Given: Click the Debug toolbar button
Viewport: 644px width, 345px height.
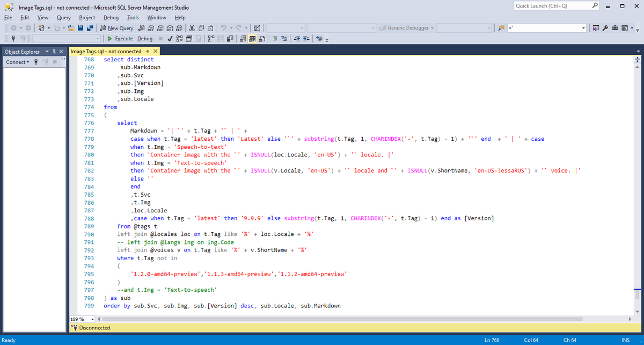Looking at the screenshot, I should (x=145, y=39).
